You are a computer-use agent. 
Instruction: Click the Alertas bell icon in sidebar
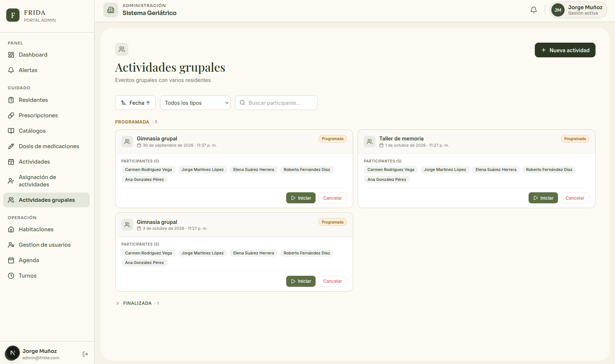coord(11,70)
